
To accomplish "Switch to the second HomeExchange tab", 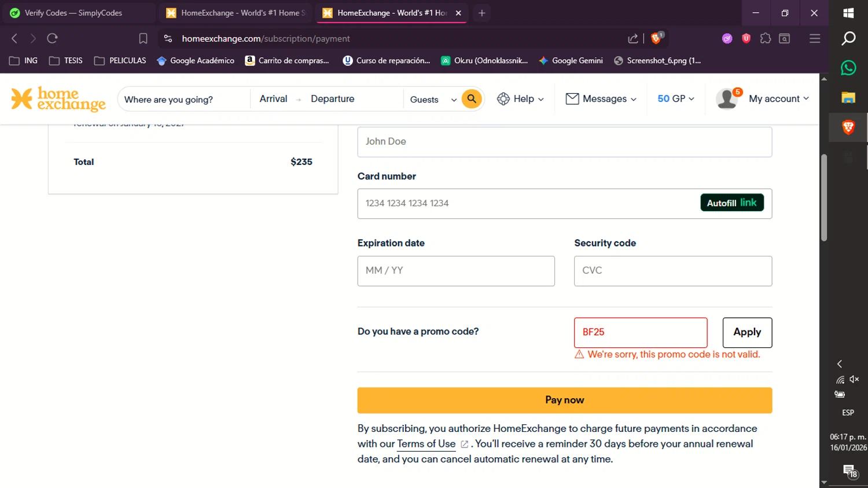I will point(236,13).
